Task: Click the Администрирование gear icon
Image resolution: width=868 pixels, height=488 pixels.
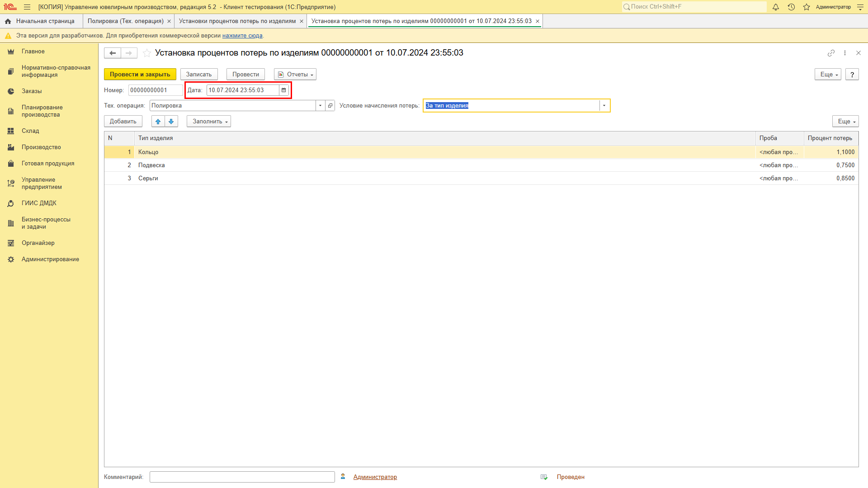Action: pos(11,259)
